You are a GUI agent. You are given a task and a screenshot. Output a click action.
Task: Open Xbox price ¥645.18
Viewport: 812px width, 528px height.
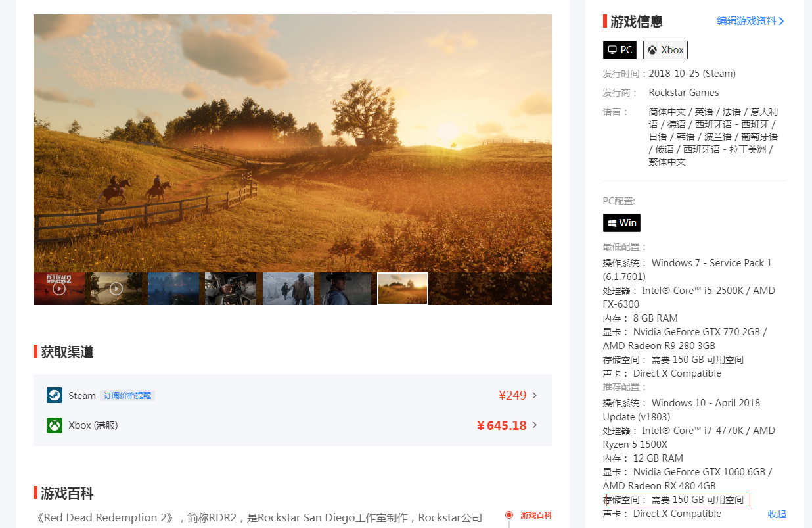pyautogui.click(x=502, y=425)
